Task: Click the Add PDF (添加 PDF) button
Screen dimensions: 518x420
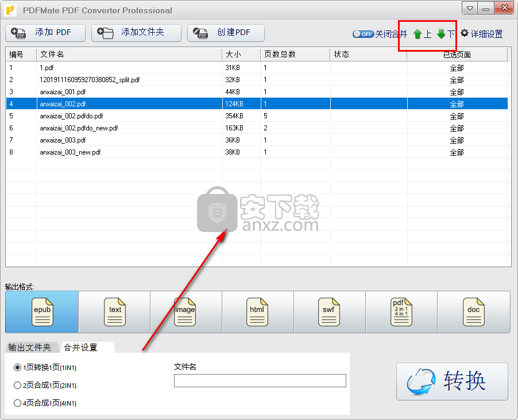Action: (x=45, y=33)
